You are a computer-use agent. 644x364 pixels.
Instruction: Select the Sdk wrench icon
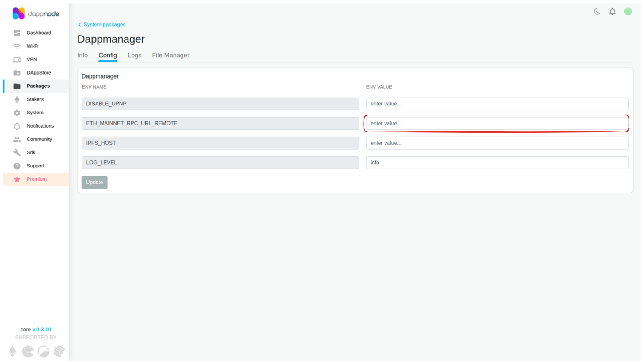click(x=17, y=152)
